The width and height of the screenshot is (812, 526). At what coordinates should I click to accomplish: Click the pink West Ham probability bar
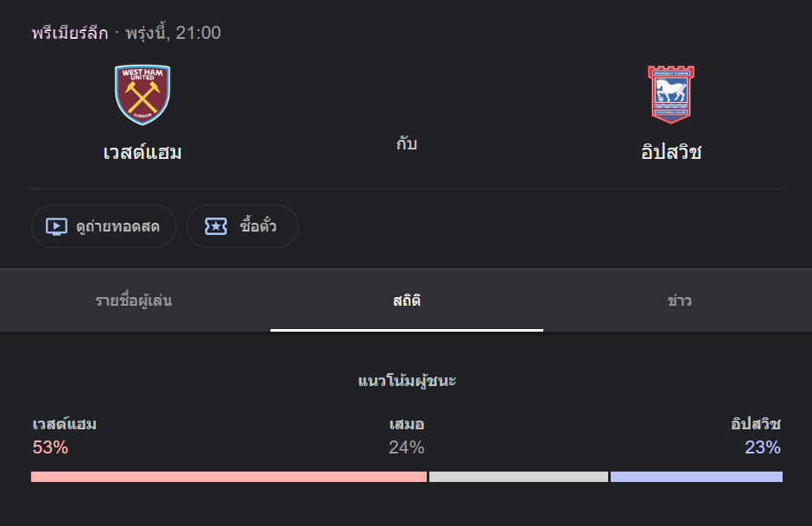[229, 476]
